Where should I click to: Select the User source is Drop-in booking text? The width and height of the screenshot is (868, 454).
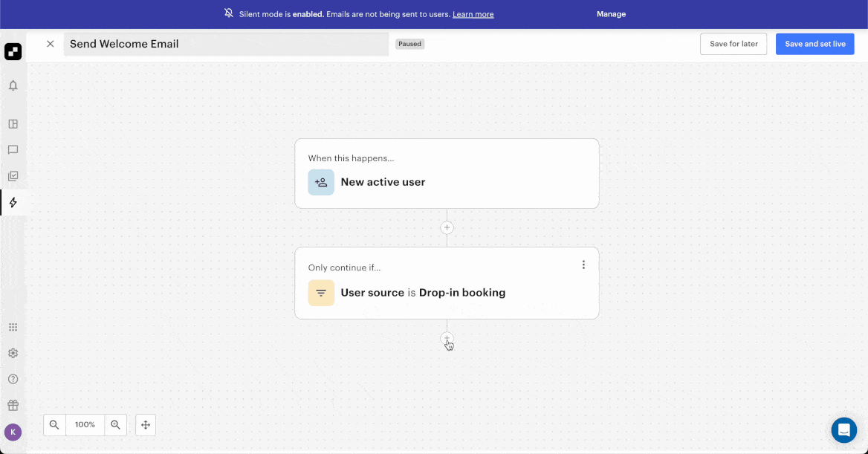423,292
